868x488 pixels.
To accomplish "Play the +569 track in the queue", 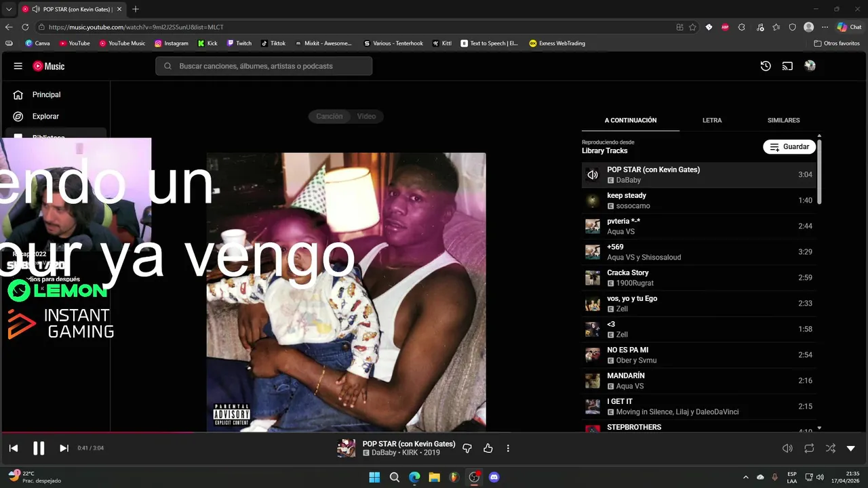I will pyautogui.click(x=698, y=252).
